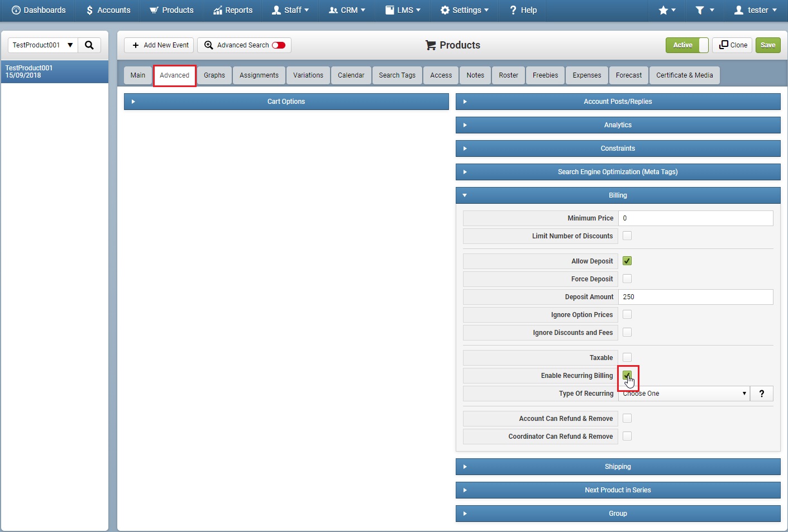Viewport: 788px width, 532px height.
Task: Click into the Deposit Amount field
Action: click(x=696, y=297)
